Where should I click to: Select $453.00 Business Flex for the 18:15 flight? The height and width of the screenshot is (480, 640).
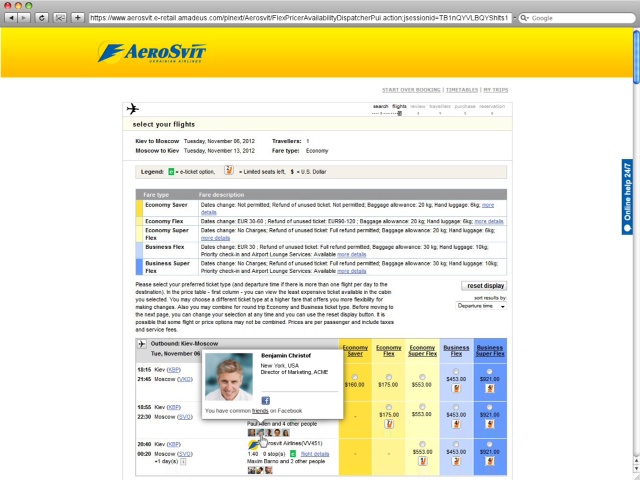pyautogui.click(x=456, y=371)
